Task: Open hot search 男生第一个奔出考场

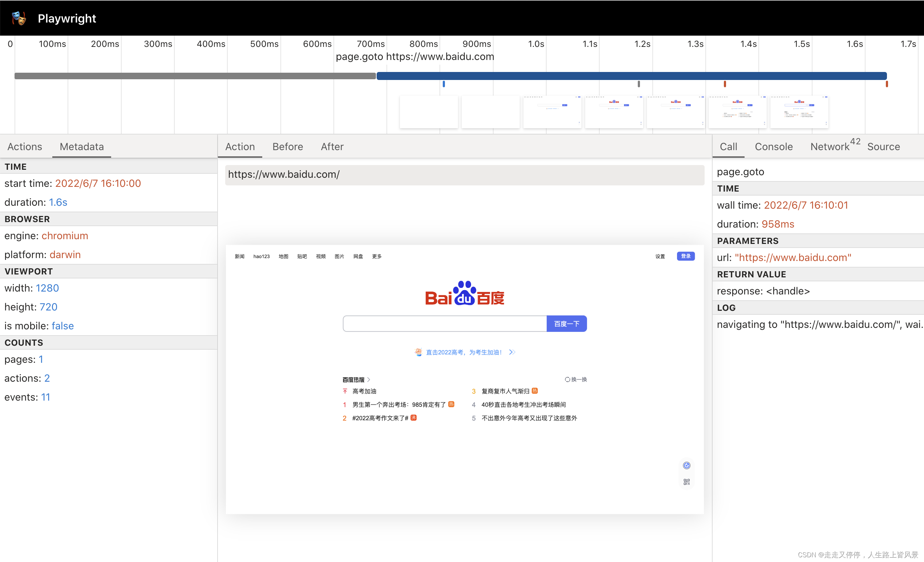Action: (399, 405)
